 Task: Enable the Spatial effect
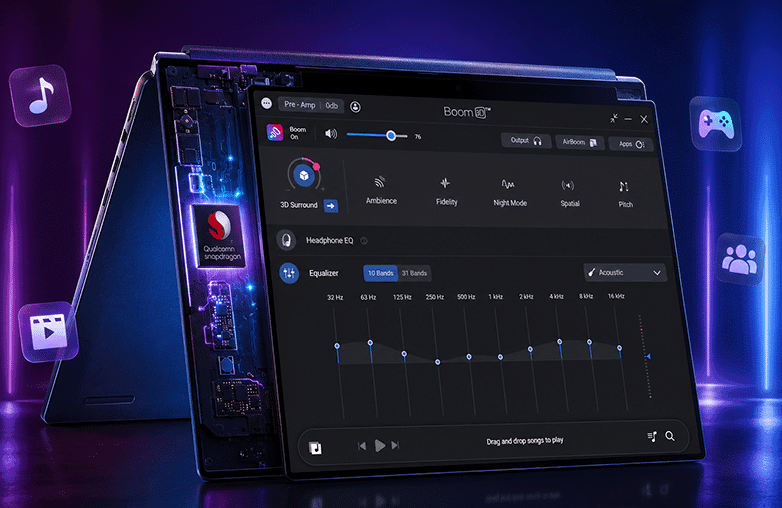pyautogui.click(x=569, y=193)
